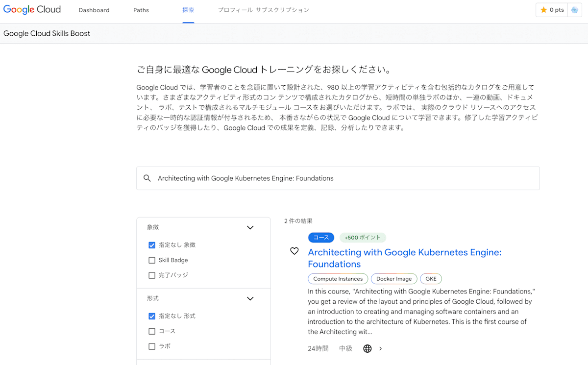
Task: Check the ラボ filter checkbox
Action: (152, 346)
